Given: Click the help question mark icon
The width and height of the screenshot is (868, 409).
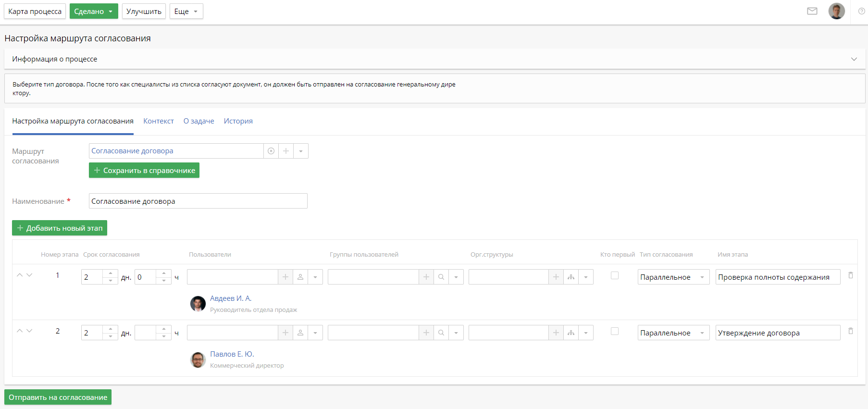Looking at the screenshot, I should [861, 11].
